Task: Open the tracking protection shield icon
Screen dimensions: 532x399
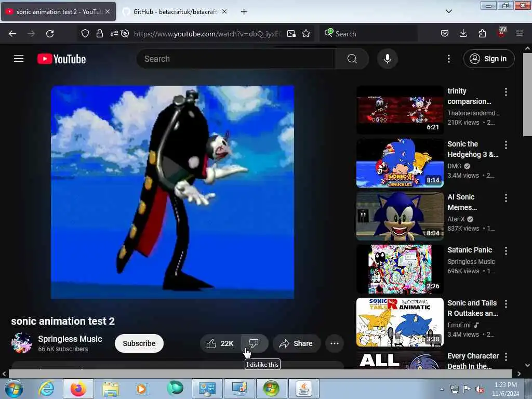Action: click(85, 33)
